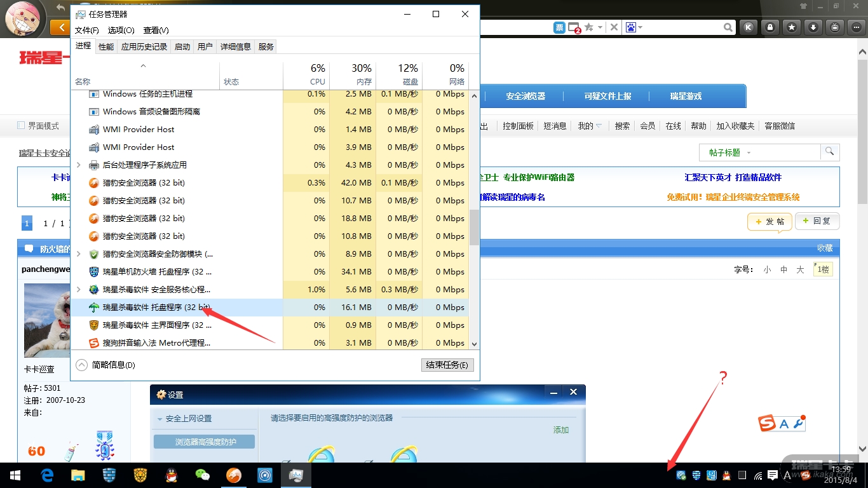Select the Windows 音频设备图形隔离 process row
868x488 pixels.
269,112
